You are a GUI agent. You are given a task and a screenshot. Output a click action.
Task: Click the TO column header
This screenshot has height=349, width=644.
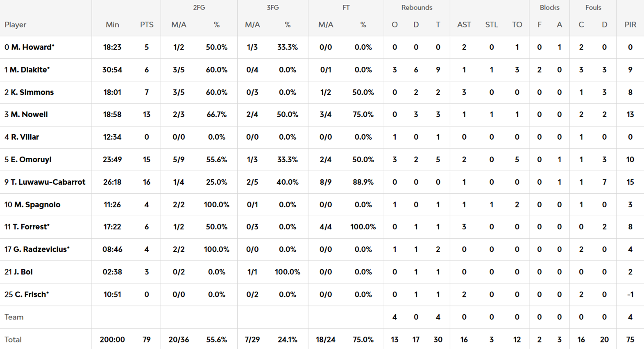pos(517,25)
